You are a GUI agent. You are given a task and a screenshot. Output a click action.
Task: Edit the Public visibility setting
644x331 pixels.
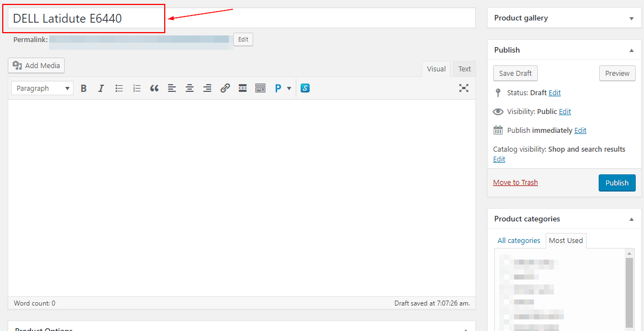565,111
